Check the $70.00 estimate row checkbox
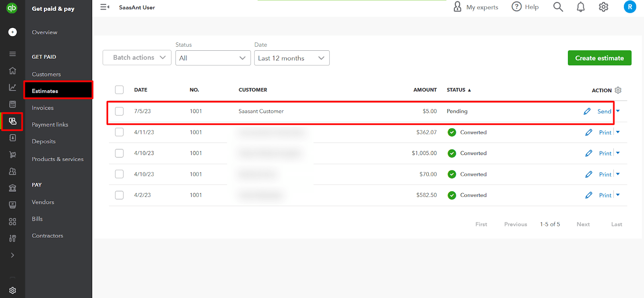 [x=119, y=174]
